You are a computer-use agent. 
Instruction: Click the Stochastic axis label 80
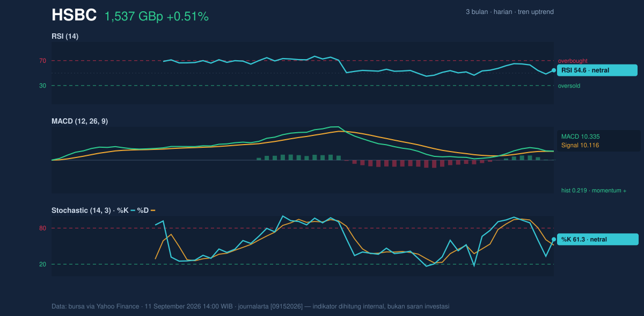(x=42, y=228)
